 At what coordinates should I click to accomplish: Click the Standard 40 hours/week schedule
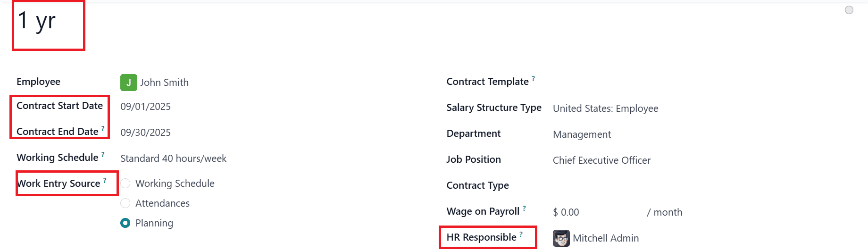(x=173, y=159)
